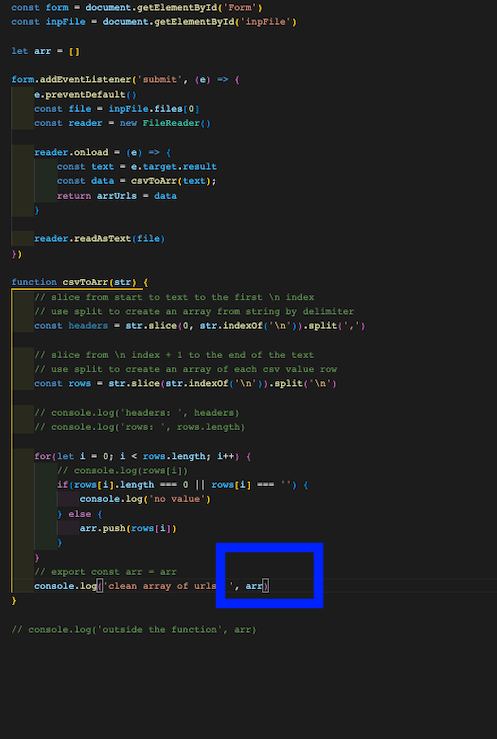Viewport: 497px width, 739px height.
Task: Click the reader.readAsText(file) line
Action: [99, 238]
